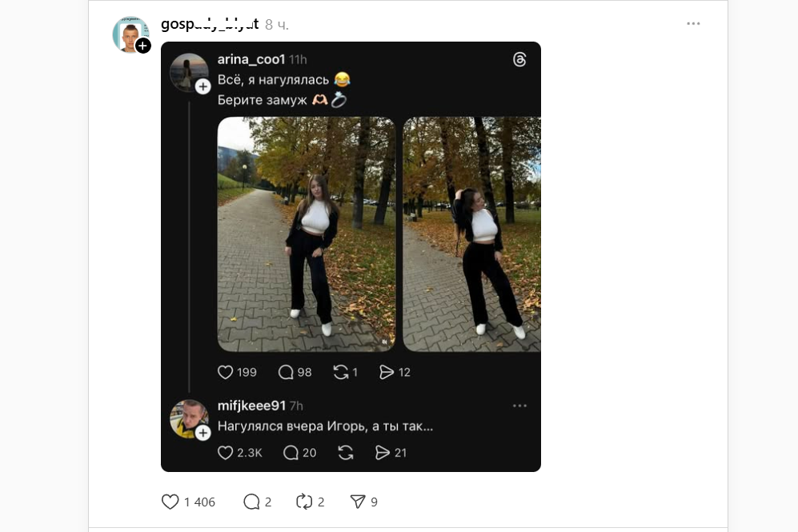The width and height of the screenshot is (798, 532).
Task: Click heart icon with 199 likes
Action: [226, 372]
